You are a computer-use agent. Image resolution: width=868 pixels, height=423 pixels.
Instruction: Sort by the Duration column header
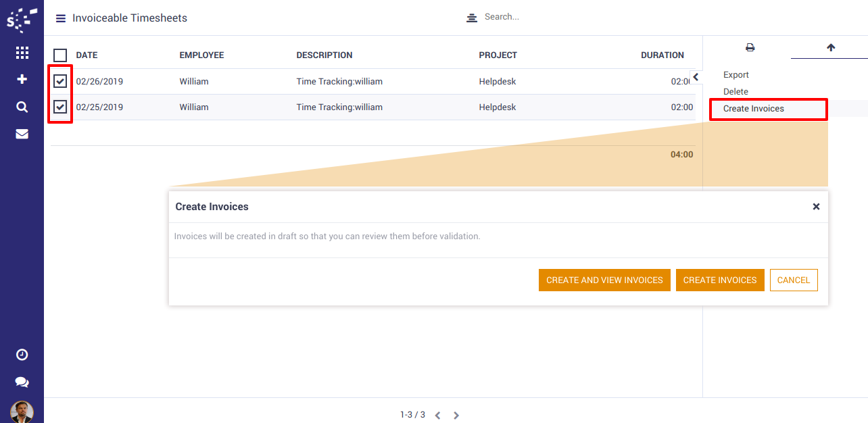[662, 55]
